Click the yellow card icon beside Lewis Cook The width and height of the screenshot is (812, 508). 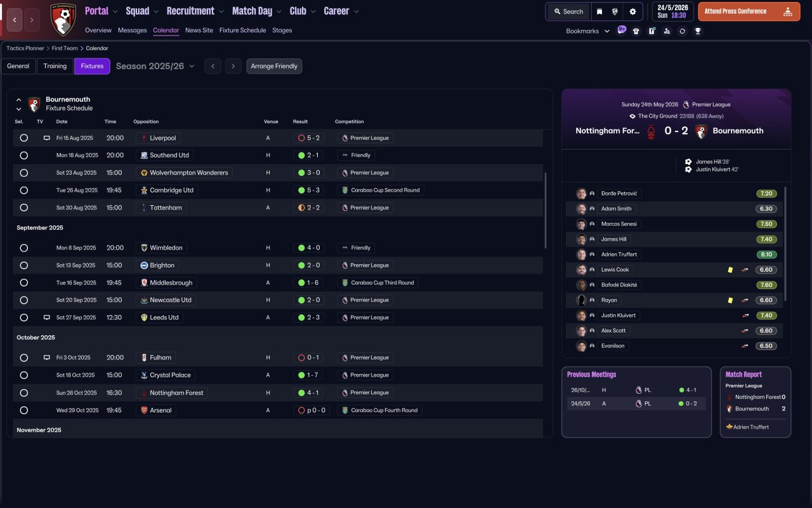coord(730,270)
